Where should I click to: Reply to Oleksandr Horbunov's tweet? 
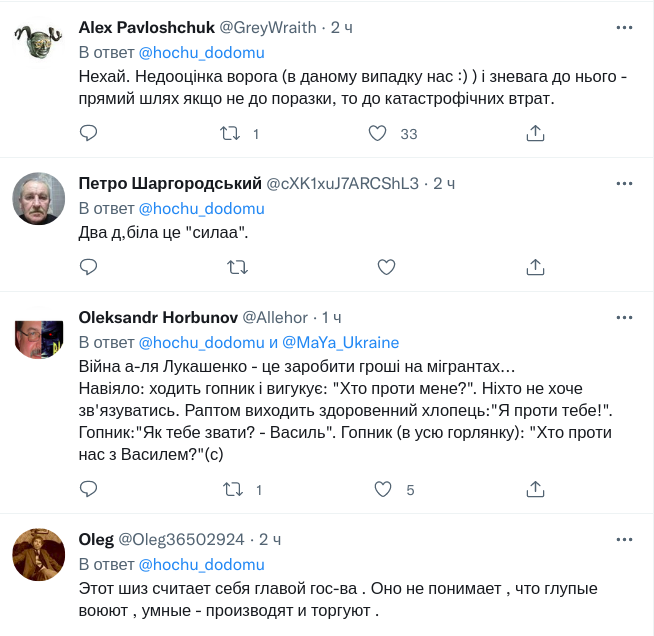[88, 489]
